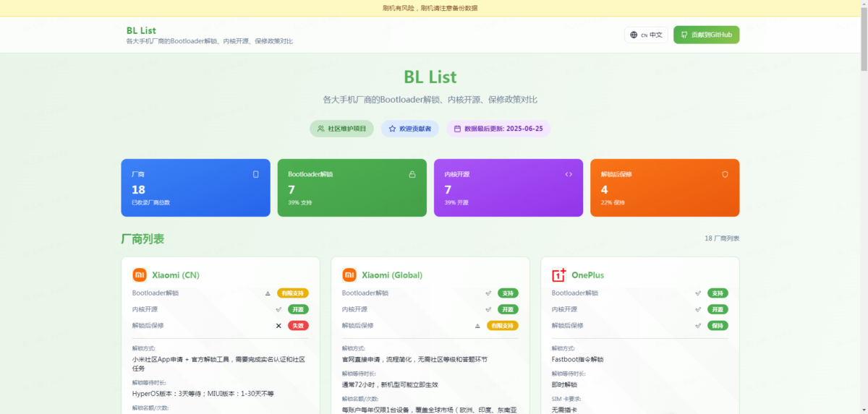Click the 支持 tag on Xiaomi (Global)
Image resolution: width=868 pixels, height=414 pixels.
coord(508,293)
